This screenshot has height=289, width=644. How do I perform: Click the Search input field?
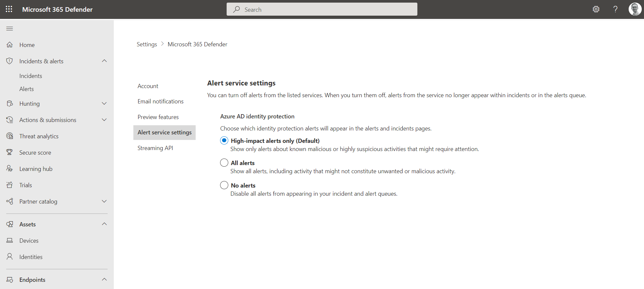[322, 9]
